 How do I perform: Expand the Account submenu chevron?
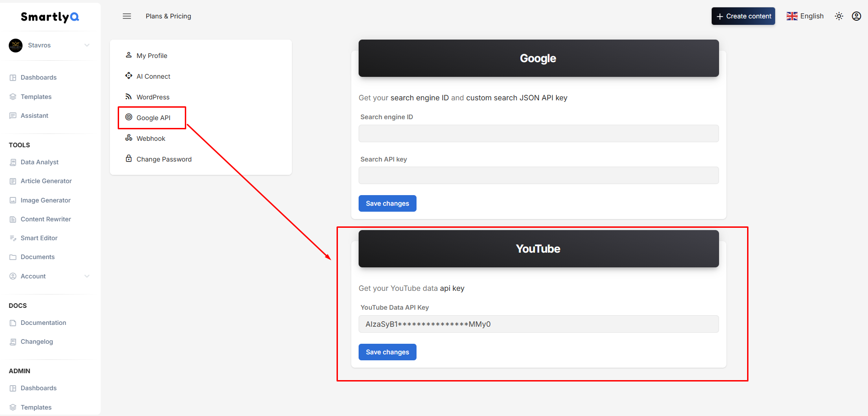click(87, 276)
